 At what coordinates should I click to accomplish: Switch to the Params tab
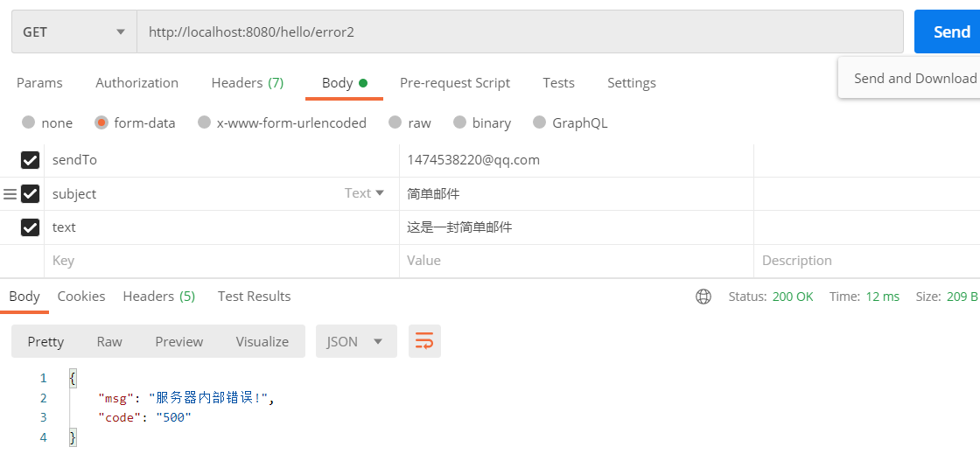tap(39, 83)
